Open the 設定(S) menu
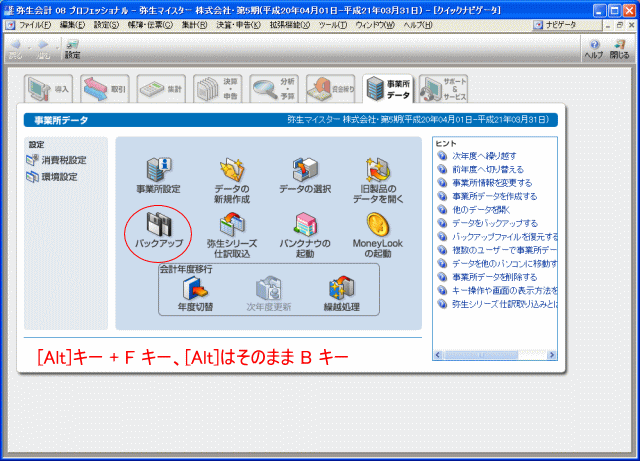The image size is (640, 461). point(106,25)
